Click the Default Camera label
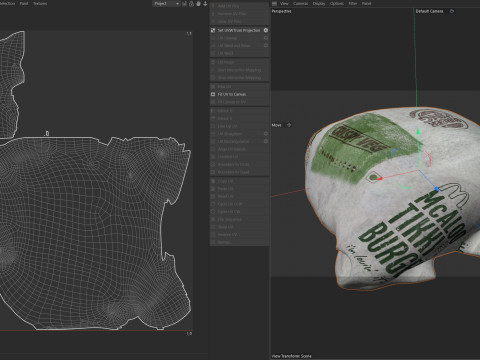This screenshot has height=360, width=480. point(429,11)
